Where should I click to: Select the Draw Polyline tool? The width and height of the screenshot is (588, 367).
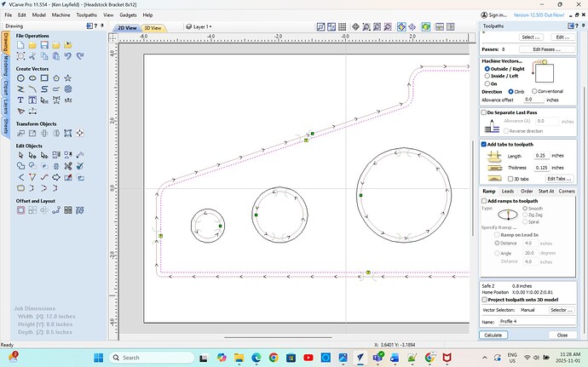point(20,89)
